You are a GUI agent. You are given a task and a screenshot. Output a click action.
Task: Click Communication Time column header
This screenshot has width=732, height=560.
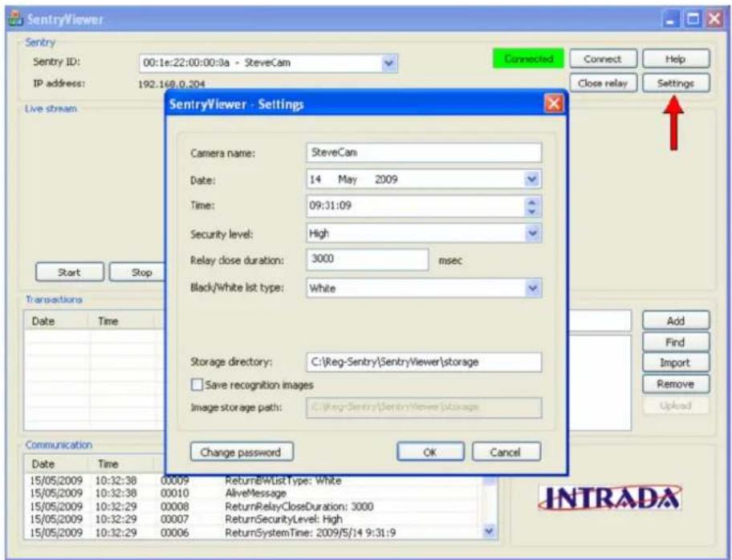click(x=121, y=464)
